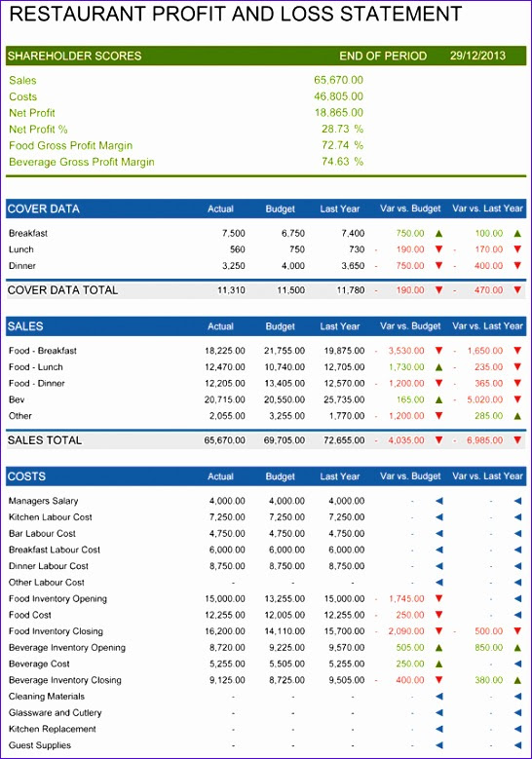
Task: Click red down arrow beside Lunch budget variance
Action: click(x=439, y=249)
